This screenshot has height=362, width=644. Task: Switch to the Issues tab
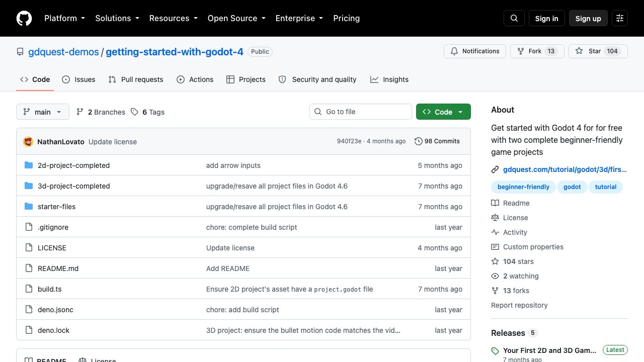click(x=78, y=79)
